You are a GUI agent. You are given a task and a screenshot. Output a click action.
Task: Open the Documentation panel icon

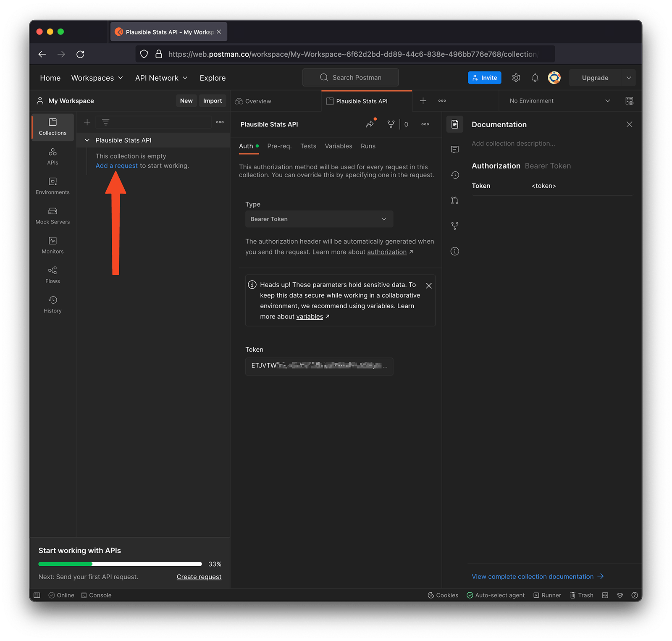click(x=454, y=124)
